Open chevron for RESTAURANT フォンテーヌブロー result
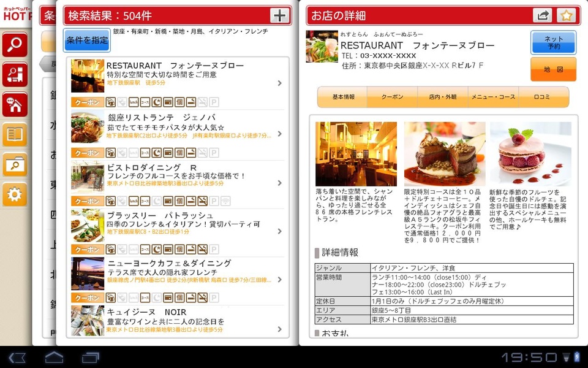Viewport: 588px width, 368px height. pyautogui.click(x=280, y=83)
